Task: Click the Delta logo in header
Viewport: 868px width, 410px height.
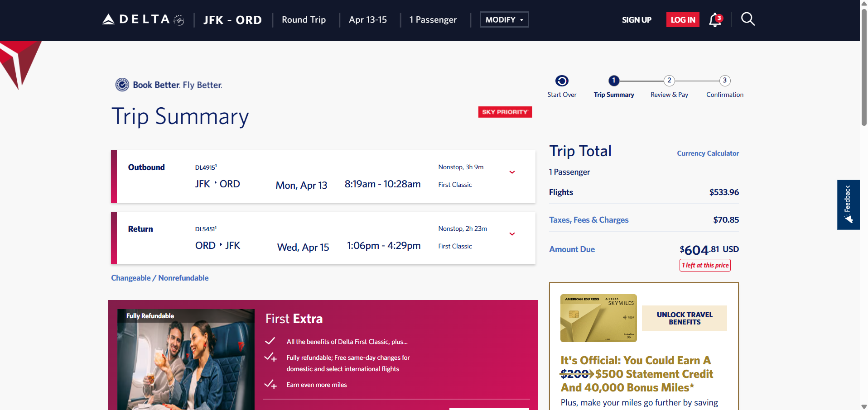Action: 143,19
